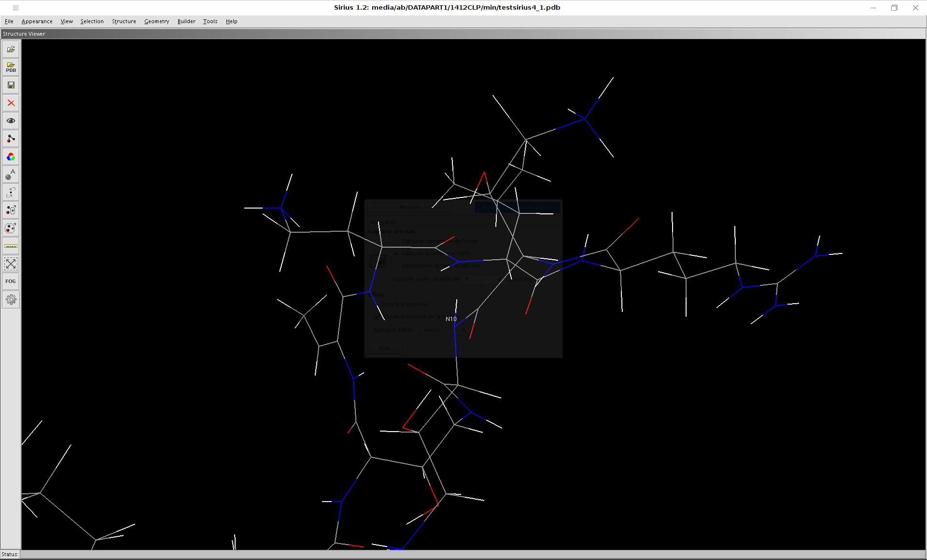Screen dimensions: 927x560
Task: Open the Geometry menu
Action: pyautogui.click(x=156, y=21)
